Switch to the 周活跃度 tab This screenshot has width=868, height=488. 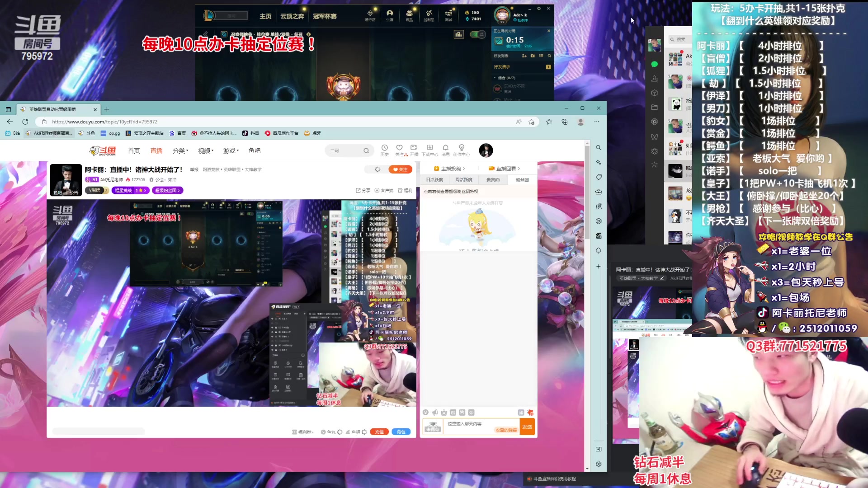point(463,180)
